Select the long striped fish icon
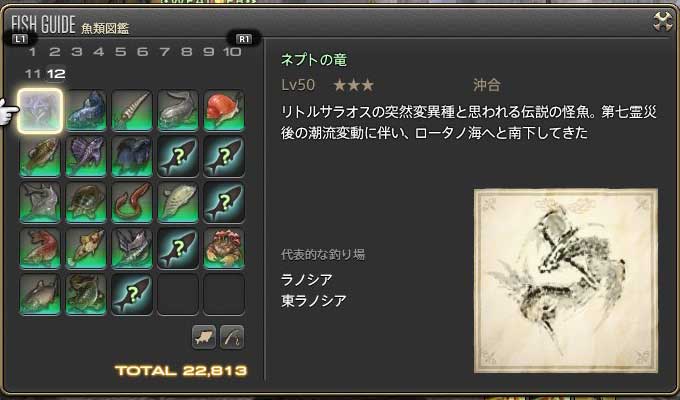Image resolution: width=680 pixels, height=400 pixels. click(132, 111)
